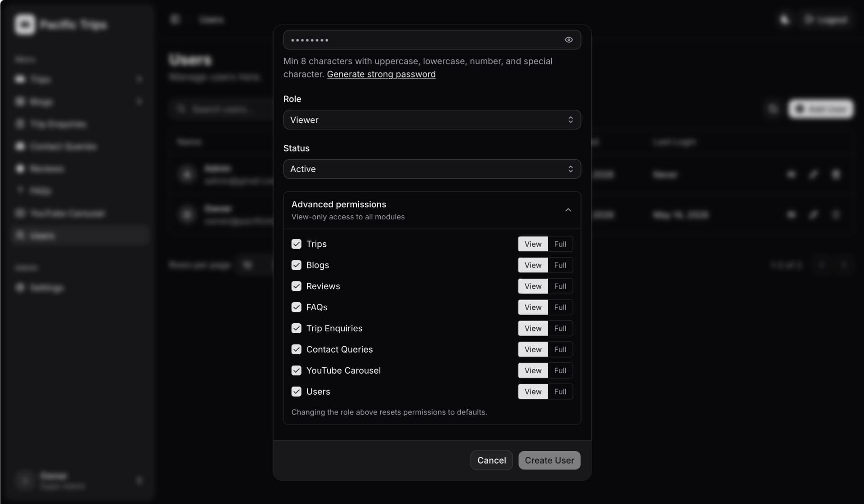Click the Cancel button
Screen dimensions: 864x504
click(x=491, y=460)
